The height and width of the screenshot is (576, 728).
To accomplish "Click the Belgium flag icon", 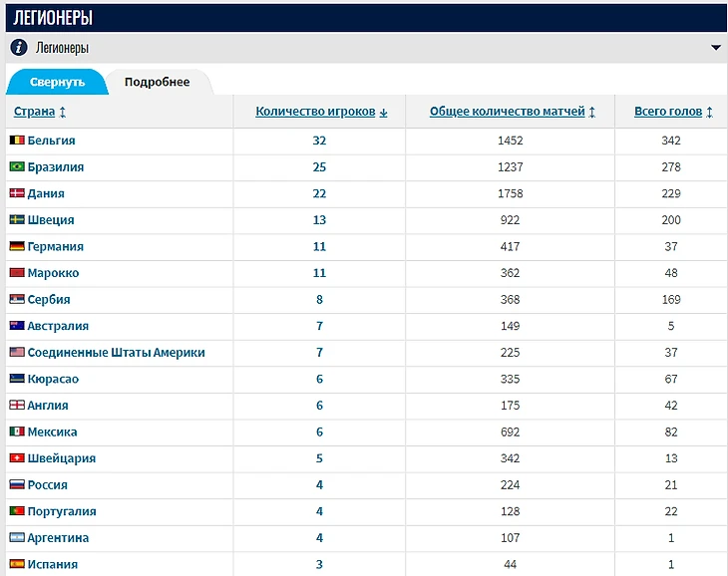I will [x=17, y=141].
